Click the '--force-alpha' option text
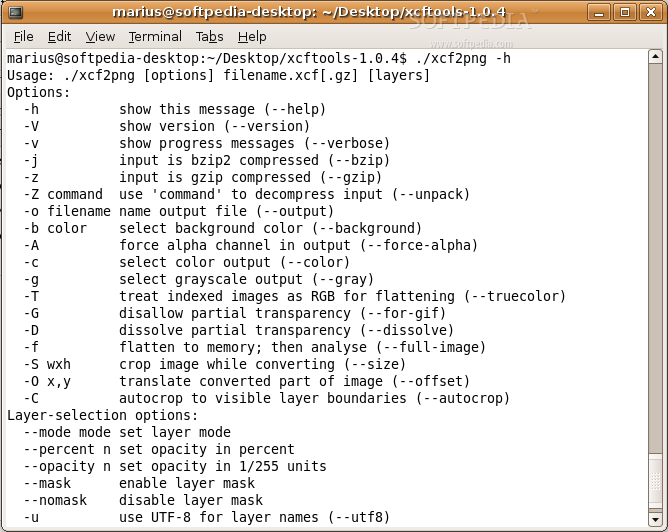 (x=424, y=245)
